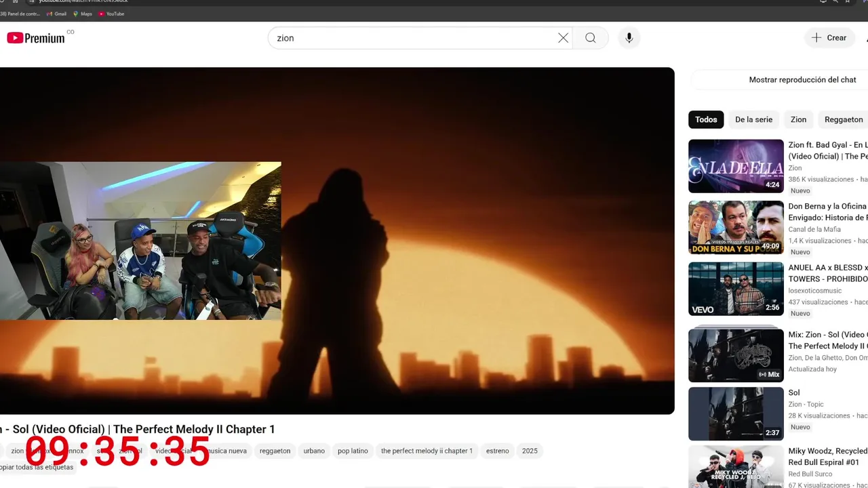Open 'ANUEL AA x BLESSD' video title
This screenshot has height=488, width=868.
point(827,273)
